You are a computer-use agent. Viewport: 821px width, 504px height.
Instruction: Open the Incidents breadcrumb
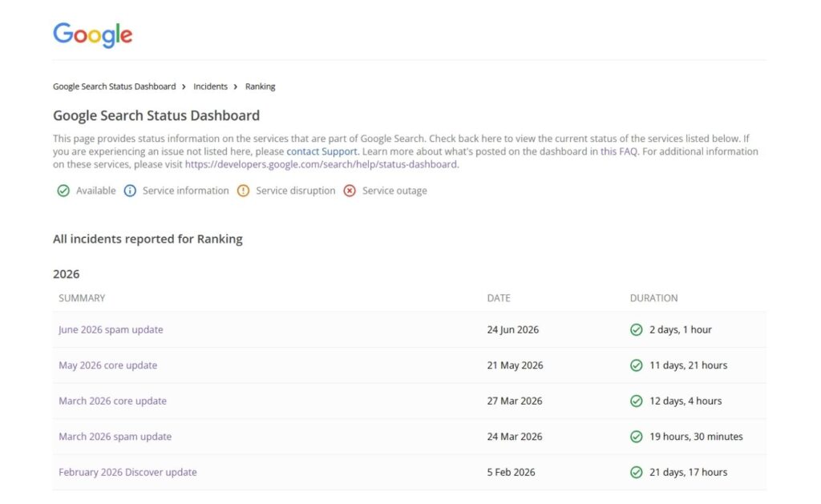[x=211, y=87]
